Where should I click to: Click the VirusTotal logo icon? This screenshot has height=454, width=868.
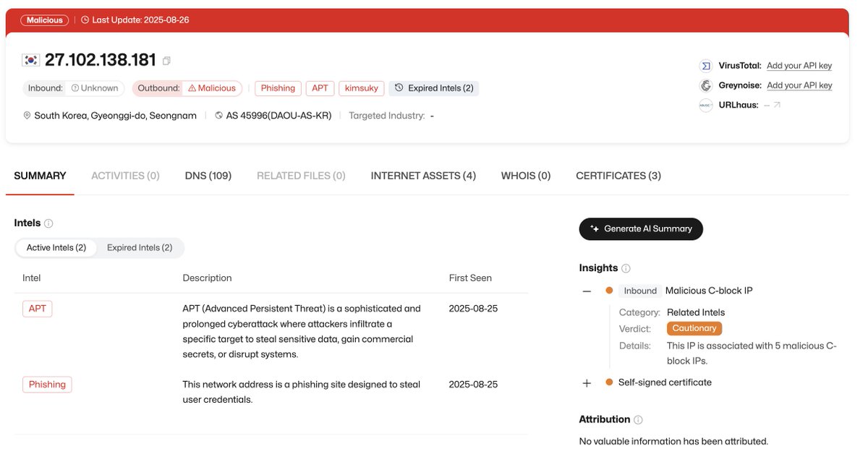(706, 66)
